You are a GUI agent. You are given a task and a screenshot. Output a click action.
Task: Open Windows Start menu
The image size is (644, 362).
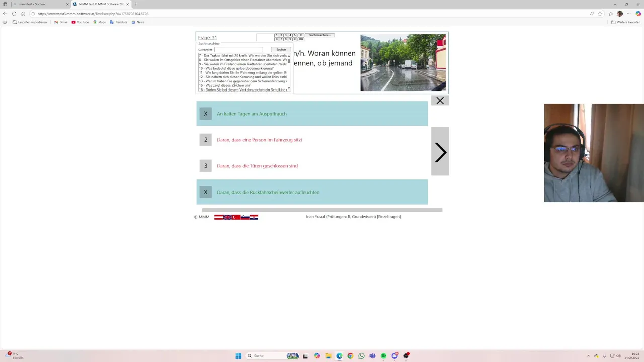click(x=238, y=356)
